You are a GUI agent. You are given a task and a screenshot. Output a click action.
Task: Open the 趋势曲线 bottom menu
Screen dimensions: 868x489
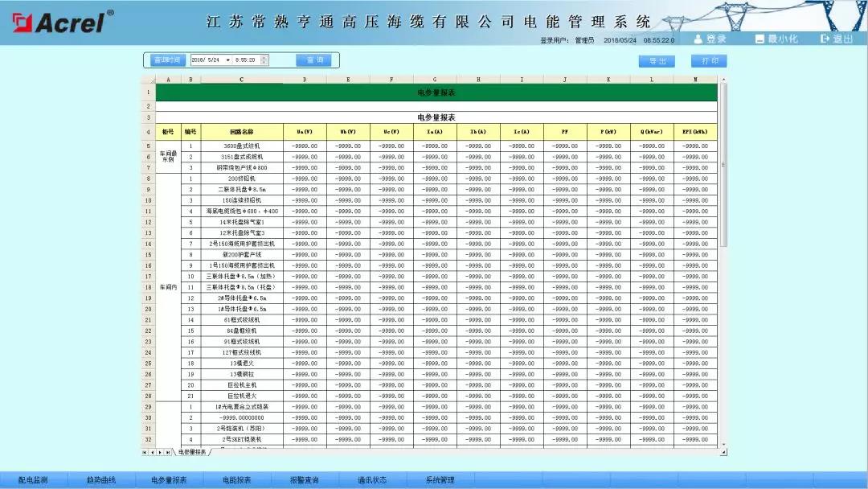point(101,480)
